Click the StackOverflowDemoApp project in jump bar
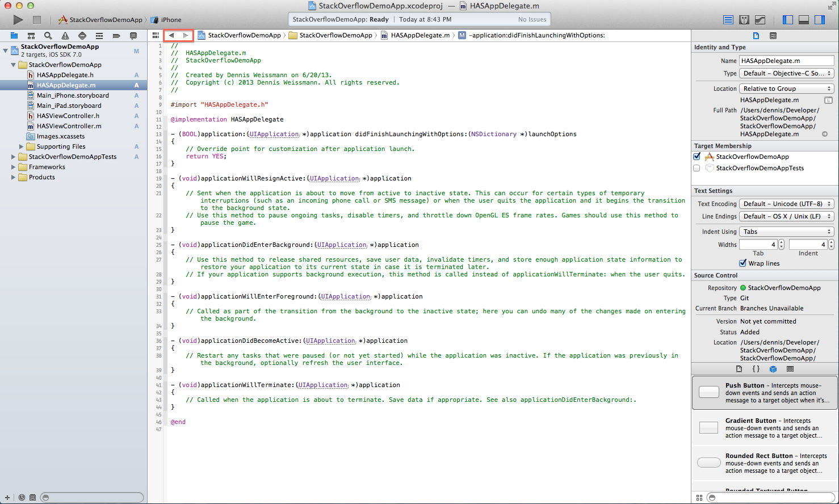The height and width of the screenshot is (504, 839). pyautogui.click(x=239, y=35)
